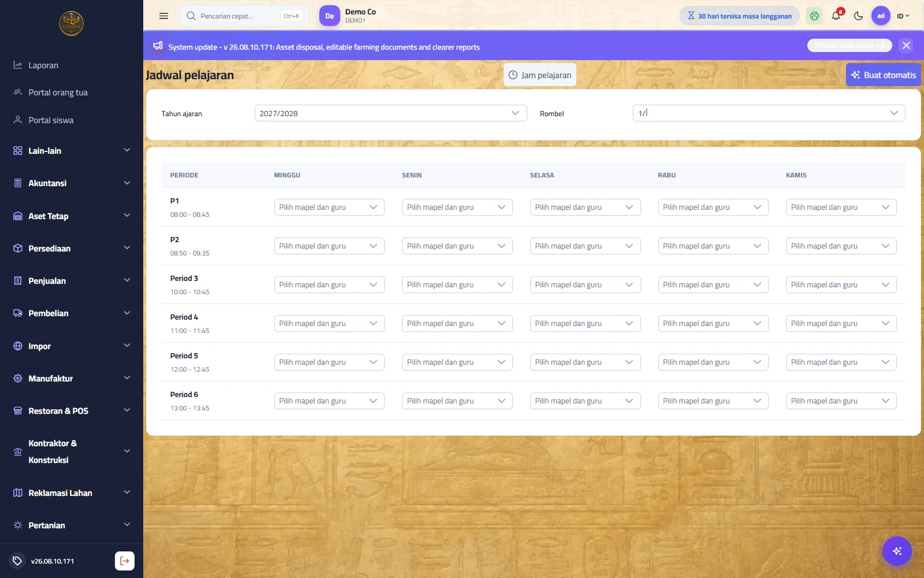Image resolution: width=924 pixels, height=578 pixels.
Task: Click the Penjualan receipt icon
Action: pos(18,281)
